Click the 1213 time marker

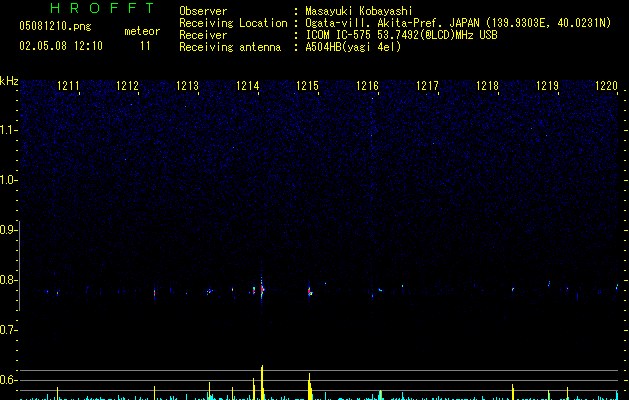coord(187,86)
